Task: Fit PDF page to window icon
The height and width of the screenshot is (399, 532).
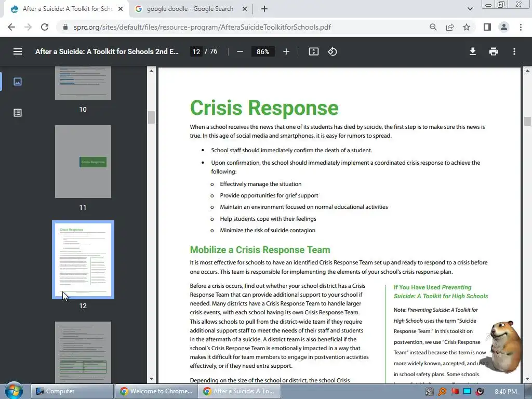Action: [x=313, y=51]
